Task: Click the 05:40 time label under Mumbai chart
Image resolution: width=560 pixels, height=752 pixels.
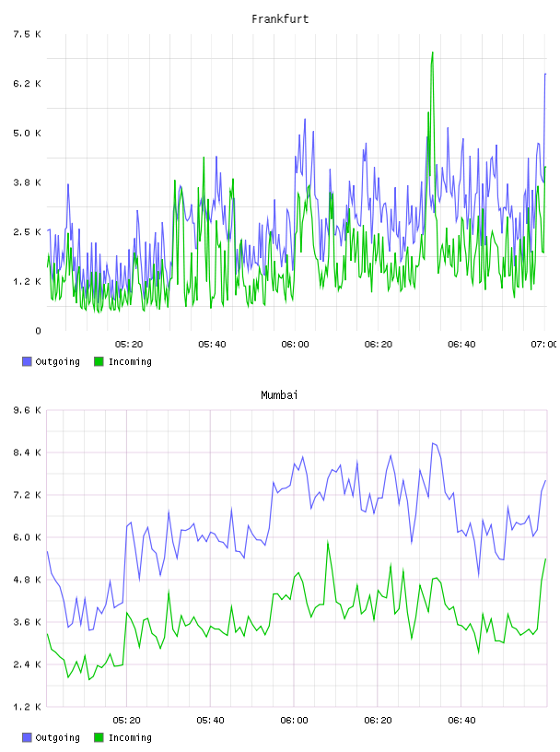Action: point(210,720)
